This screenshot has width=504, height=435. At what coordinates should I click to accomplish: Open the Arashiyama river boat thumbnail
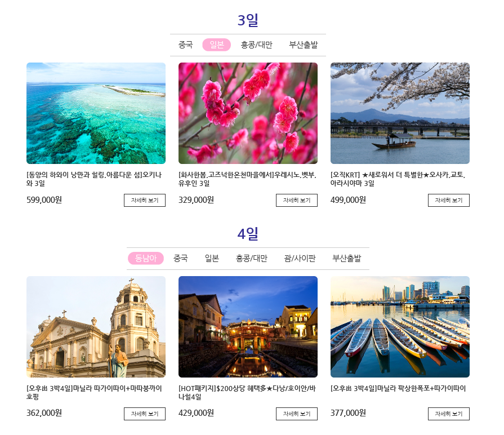[400, 113]
